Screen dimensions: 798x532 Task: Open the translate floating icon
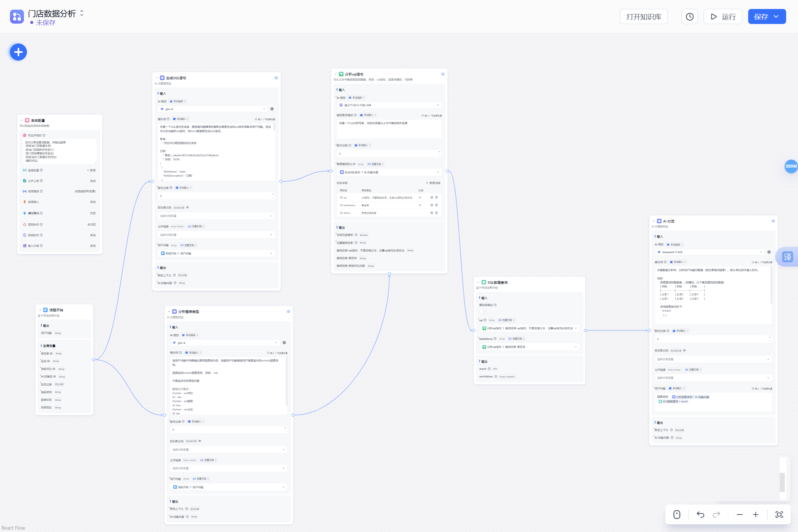(x=787, y=256)
